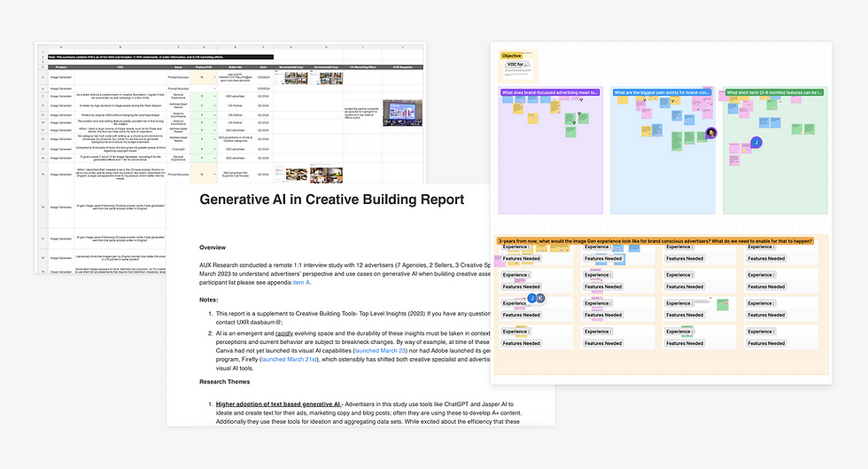Click the yellow 'Objective' label on the whiteboard

click(512, 56)
